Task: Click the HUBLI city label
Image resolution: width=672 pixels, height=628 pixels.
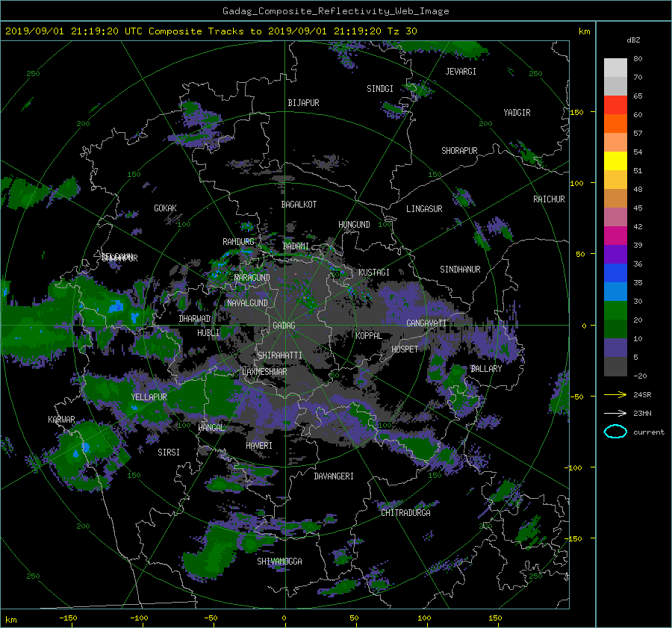Action: pyautogui.click(x=208, y=332)
